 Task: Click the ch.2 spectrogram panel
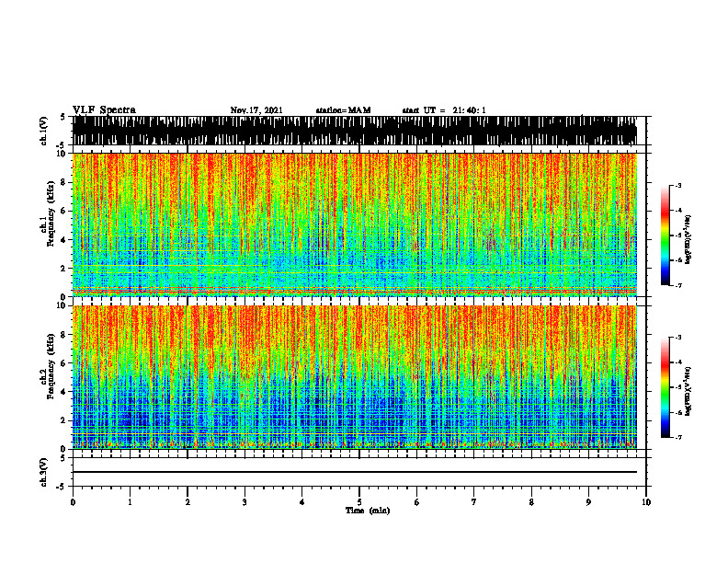point(355,377)
